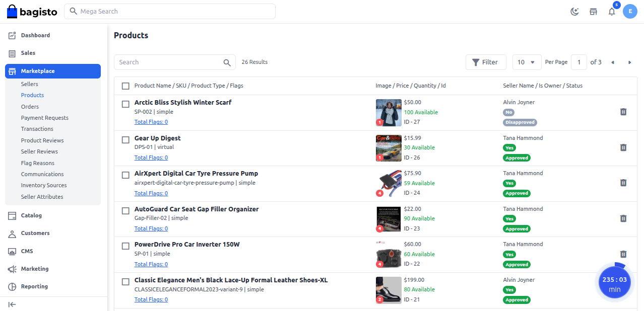Open the notifications bell
Image resolution: width=644 pixels, height=311 pixels.
click(x=612, y=12)
